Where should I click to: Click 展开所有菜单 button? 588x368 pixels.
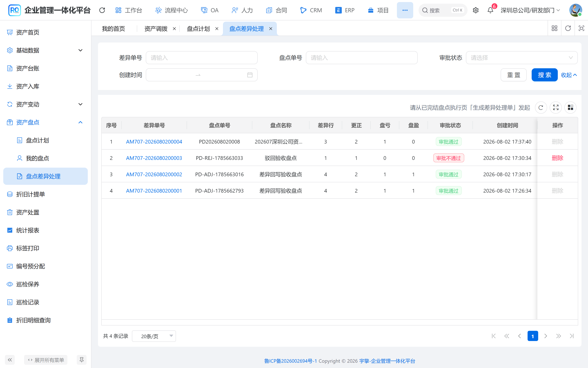click(x=46, y=360)
